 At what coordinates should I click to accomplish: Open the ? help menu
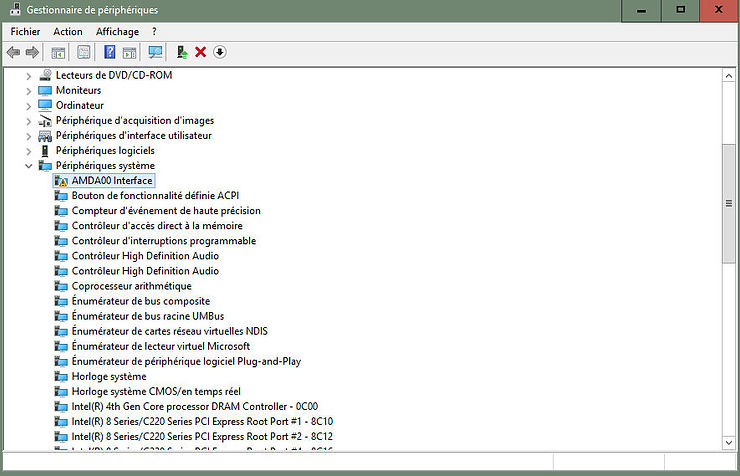pyautogui.click(x=154, y=32)
